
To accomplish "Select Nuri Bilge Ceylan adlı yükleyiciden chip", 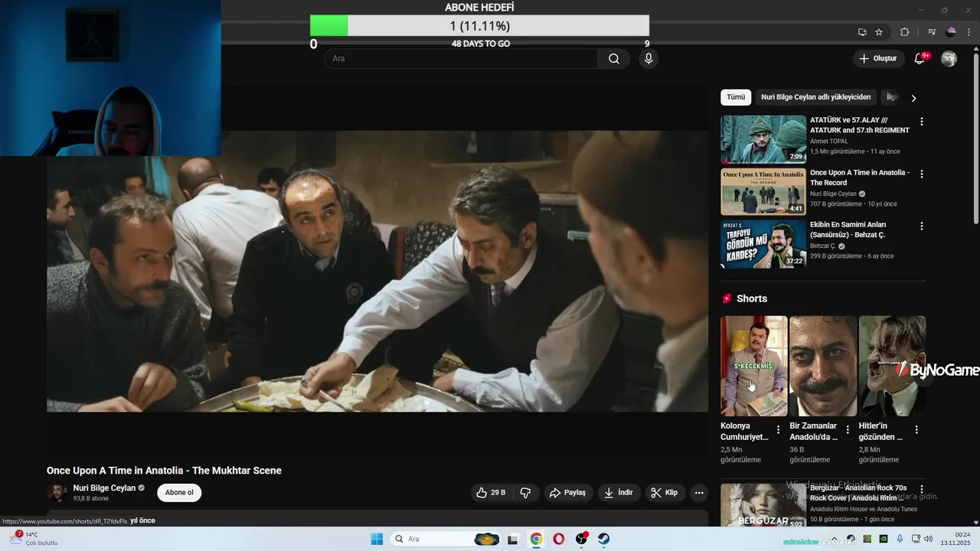I will [x=816, y=97].
